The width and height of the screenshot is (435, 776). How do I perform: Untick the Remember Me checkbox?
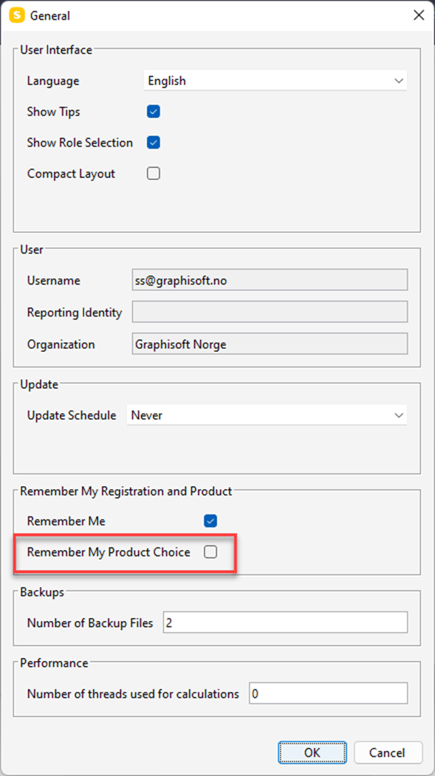pos(211,521)
